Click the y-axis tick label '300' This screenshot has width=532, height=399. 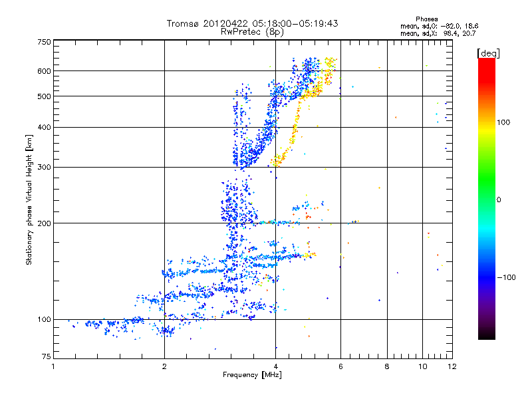pyautogui.click(x=44, y=167)
